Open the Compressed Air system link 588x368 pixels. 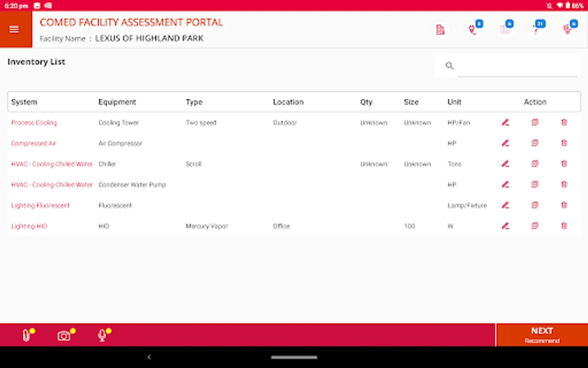tap(33, 144)
